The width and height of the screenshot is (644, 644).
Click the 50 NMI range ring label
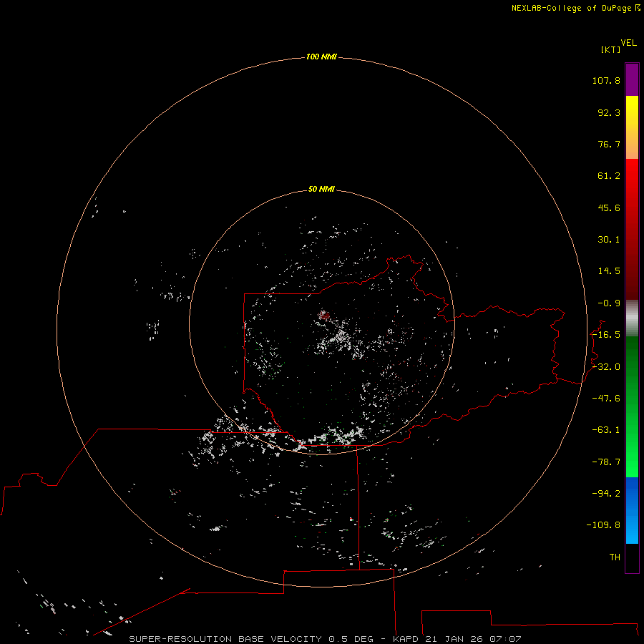(x=321, y=190)
